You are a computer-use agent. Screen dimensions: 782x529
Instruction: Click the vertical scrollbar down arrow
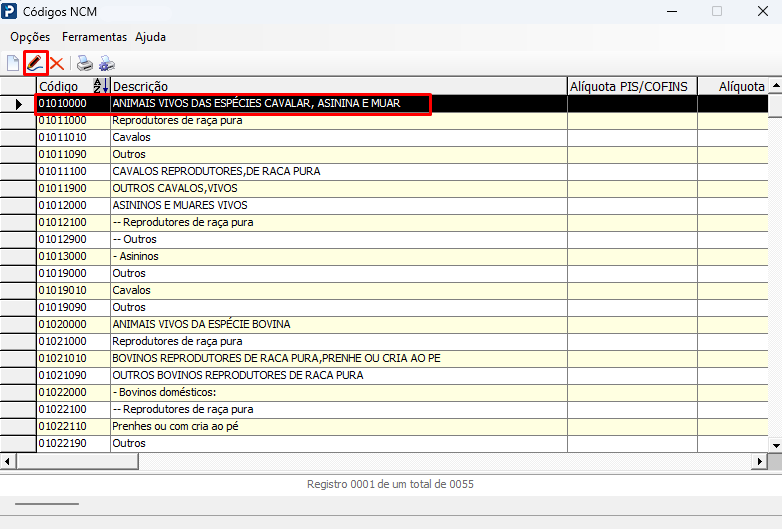(x=776, y=445)
